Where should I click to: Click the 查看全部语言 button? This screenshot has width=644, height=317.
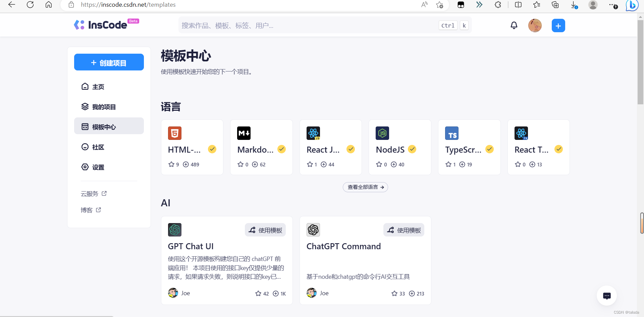(365, 187)
